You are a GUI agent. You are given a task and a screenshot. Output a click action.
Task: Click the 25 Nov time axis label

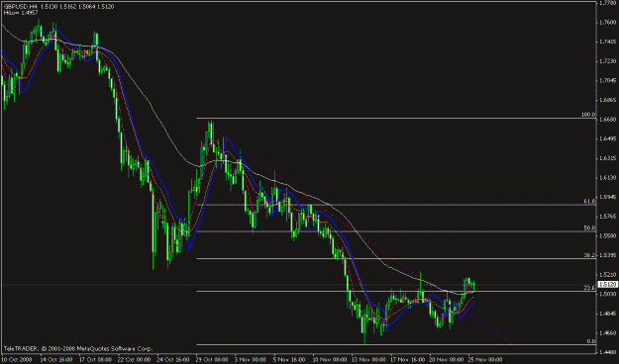point(484,360)
